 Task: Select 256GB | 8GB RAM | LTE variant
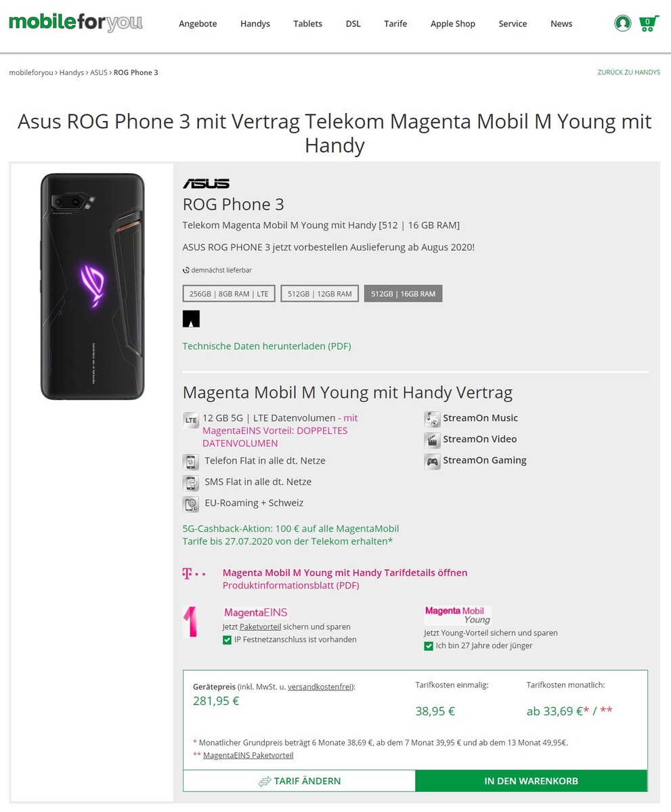[x=229, y=293]
